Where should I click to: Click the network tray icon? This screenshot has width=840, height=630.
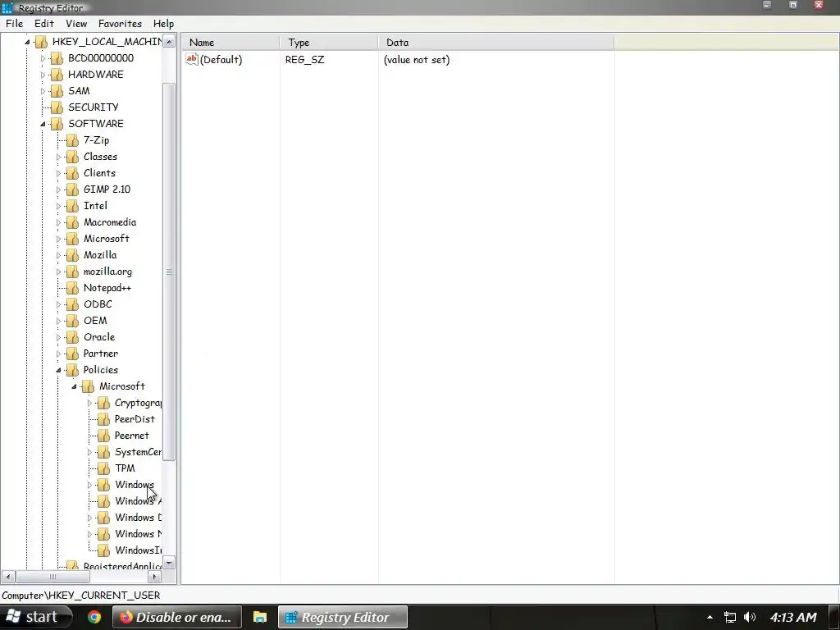(729, 617)
